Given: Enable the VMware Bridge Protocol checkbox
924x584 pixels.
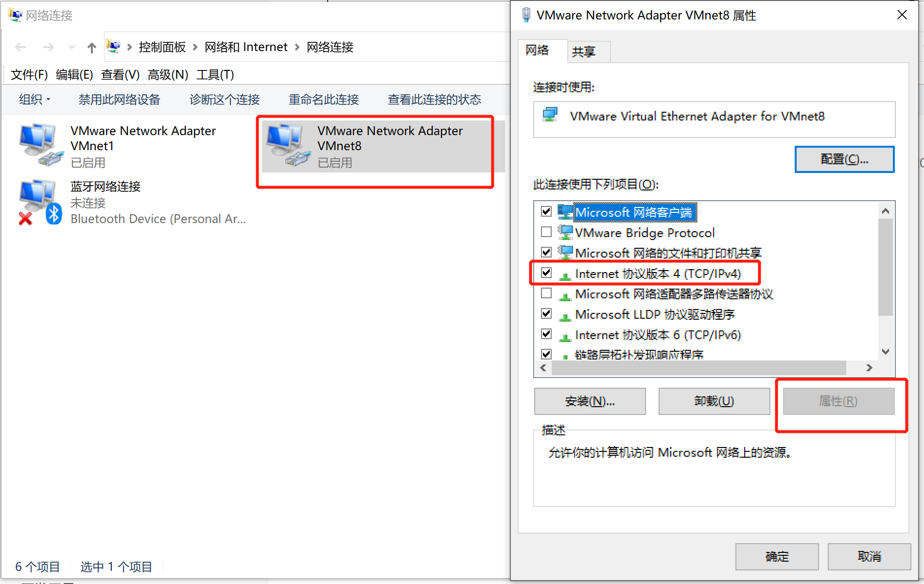Looking at the screenshot, I should pyautogui.click(x=546, y=232).
